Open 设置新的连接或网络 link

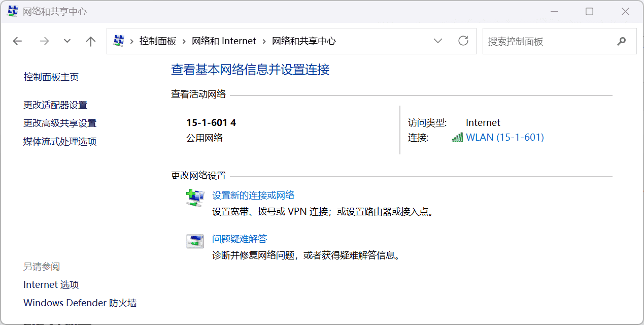point(253,196)
